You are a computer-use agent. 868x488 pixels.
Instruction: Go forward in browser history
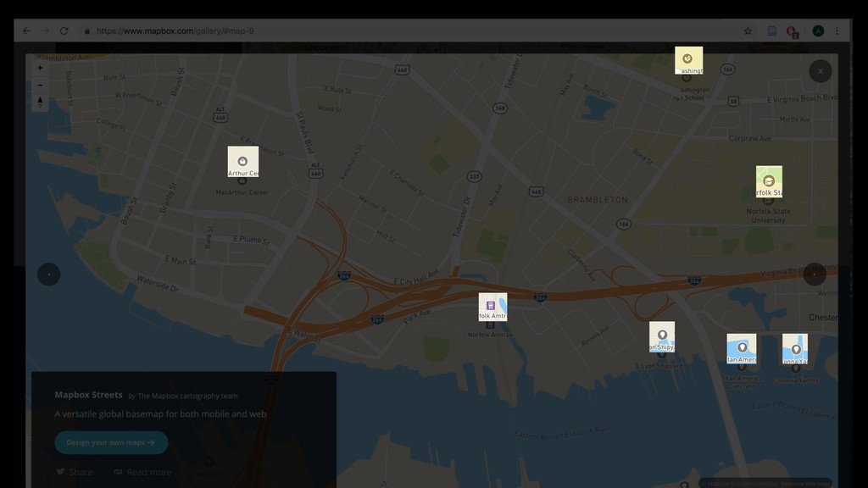pyautogui.click(x=46, y=31)
